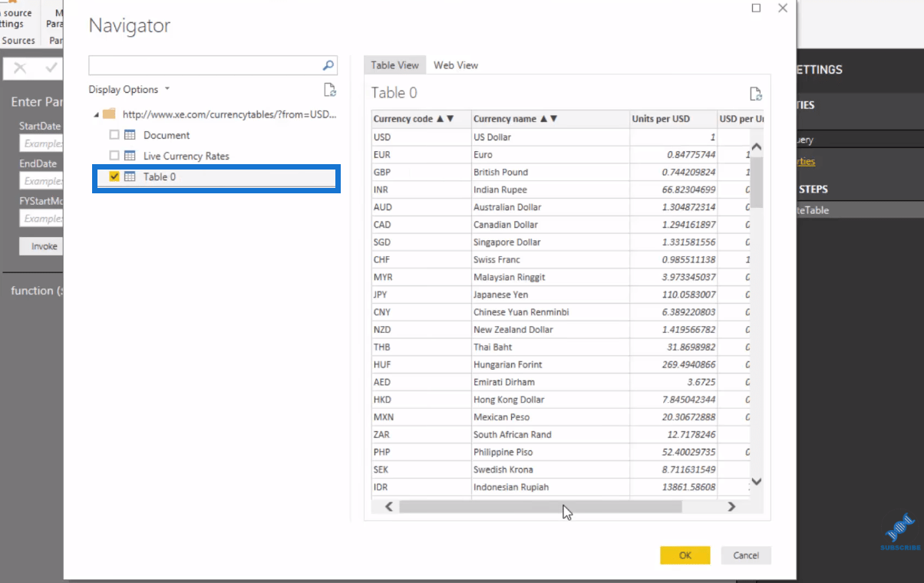The width and height of the screenshot is (924, 583).
Task: Click the Thai Baht cell
Action: coord(550,347)
